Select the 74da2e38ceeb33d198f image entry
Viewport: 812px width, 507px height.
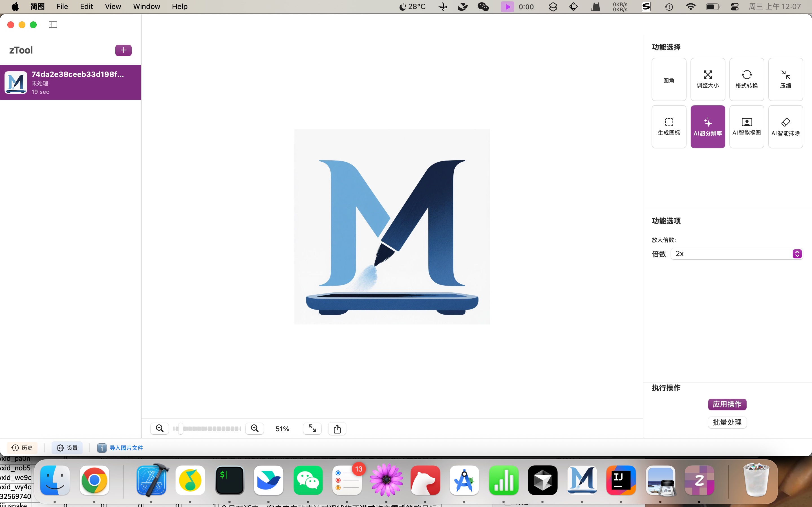pyautogui.click(x=70, y=83)
